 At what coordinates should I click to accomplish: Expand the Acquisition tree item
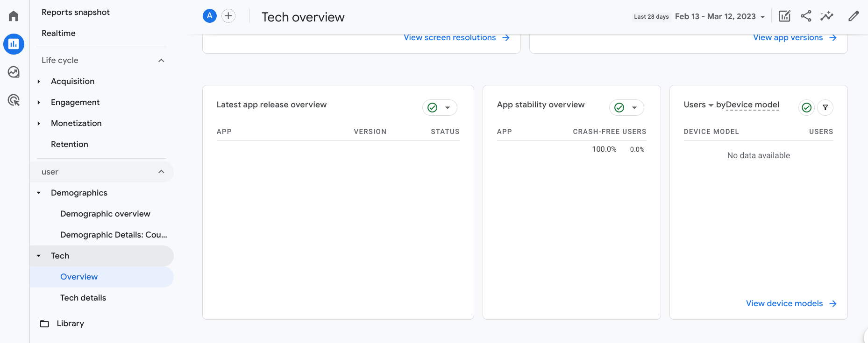[39, 82]
